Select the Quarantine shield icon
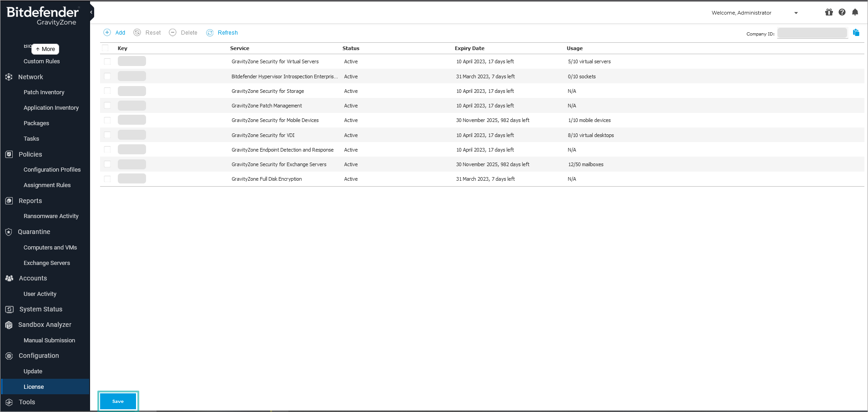Image resolution: width=868 pixels, height=412 pixels. coord(9,232)
